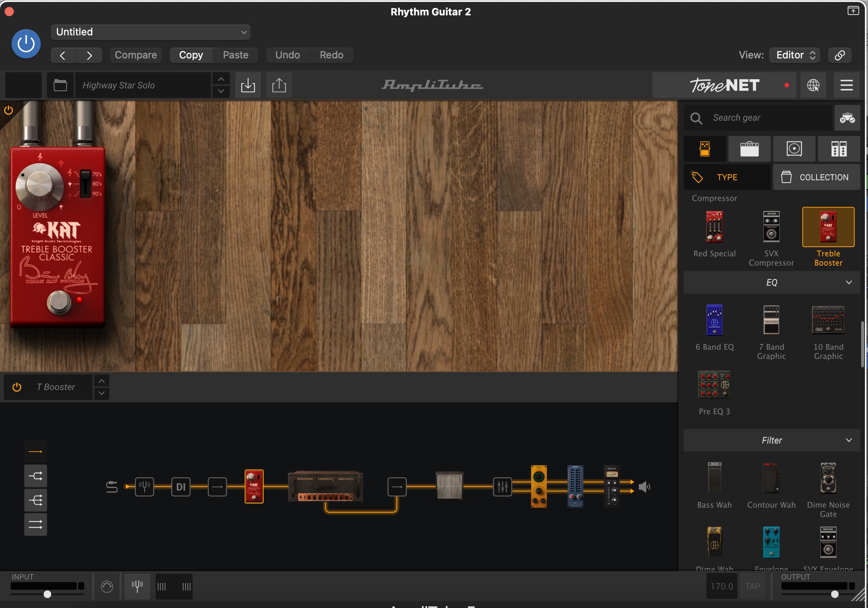Click the TAP tempo button

point(752,586)
